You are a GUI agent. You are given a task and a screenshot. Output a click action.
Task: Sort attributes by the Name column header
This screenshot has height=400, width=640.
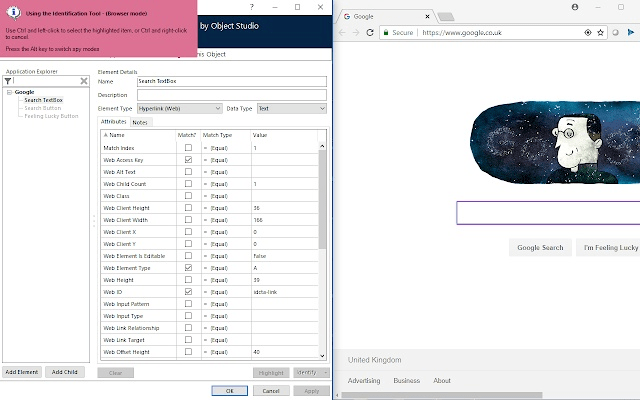click(x=138, y=135)
